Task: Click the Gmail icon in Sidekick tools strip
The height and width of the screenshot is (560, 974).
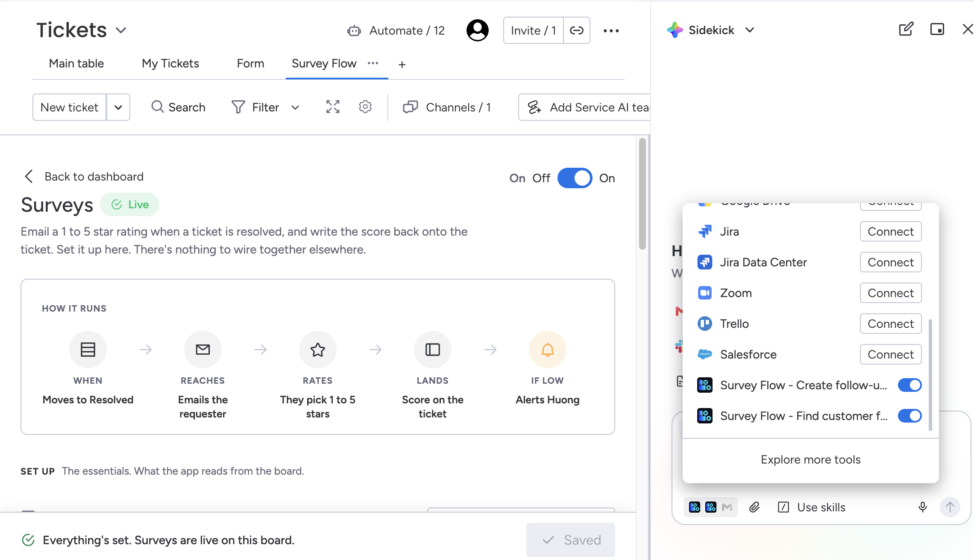Action: pyautogui.click(x=727, y=507)
